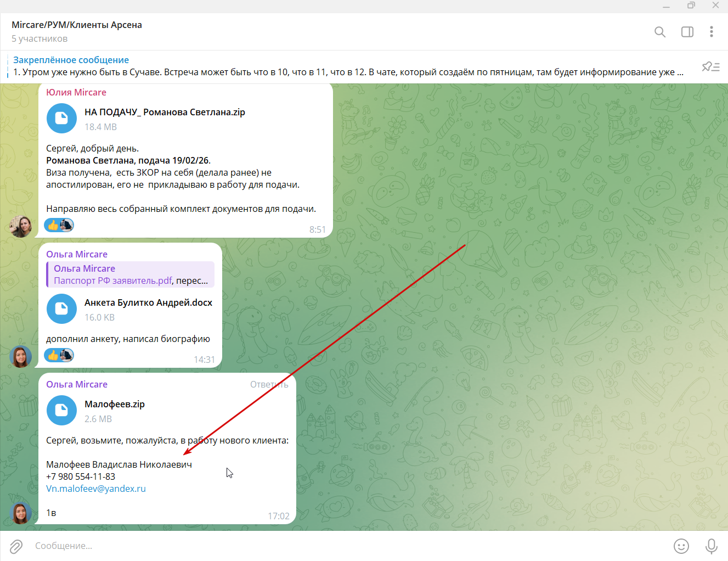This screenshot has height=561, width=728.
Task: Start recording a voice message
Action: pos(712,546)
